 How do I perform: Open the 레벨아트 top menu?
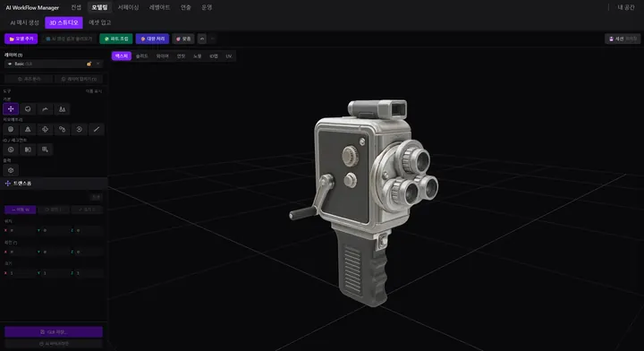pos(159,7)
